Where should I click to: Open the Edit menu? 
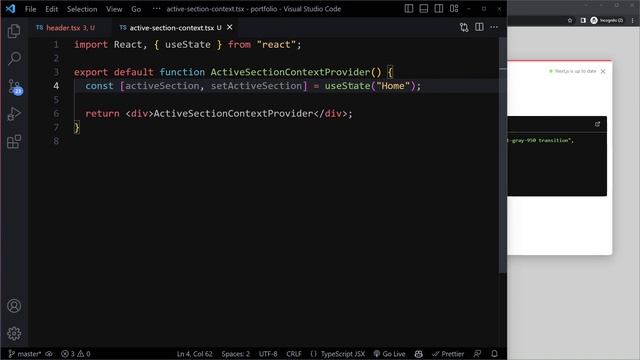point(51,9)
